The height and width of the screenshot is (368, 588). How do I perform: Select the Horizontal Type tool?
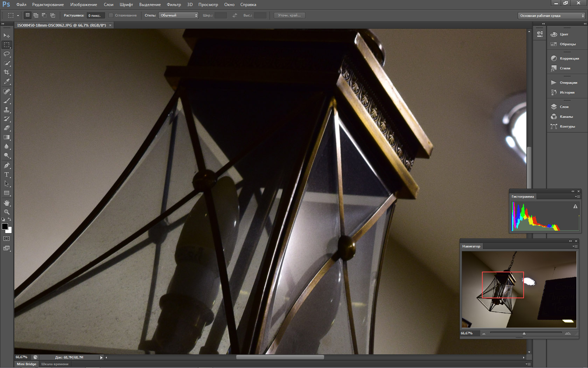7,175
